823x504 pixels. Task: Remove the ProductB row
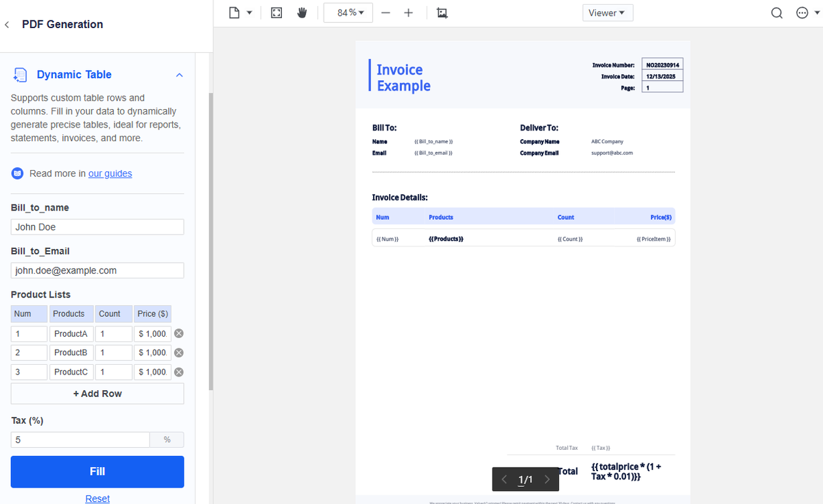178,352
